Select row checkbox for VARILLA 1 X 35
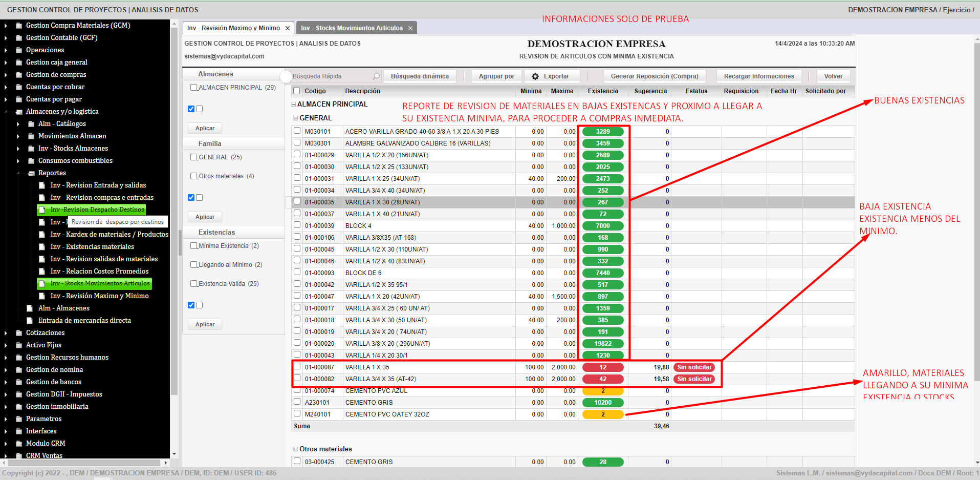Screen dimensions: 980x480 tap(297, 367)
